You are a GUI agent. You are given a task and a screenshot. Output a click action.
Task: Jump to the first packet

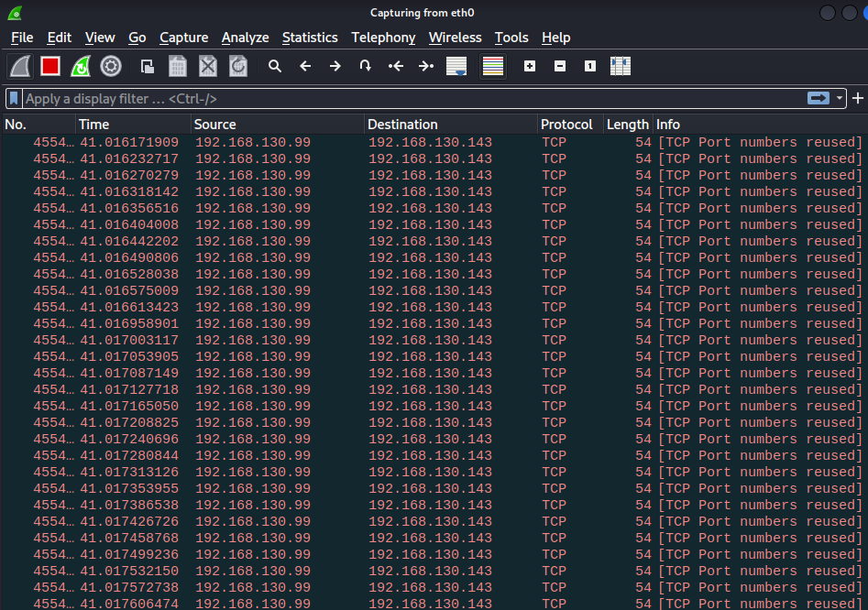click(396, 66)
